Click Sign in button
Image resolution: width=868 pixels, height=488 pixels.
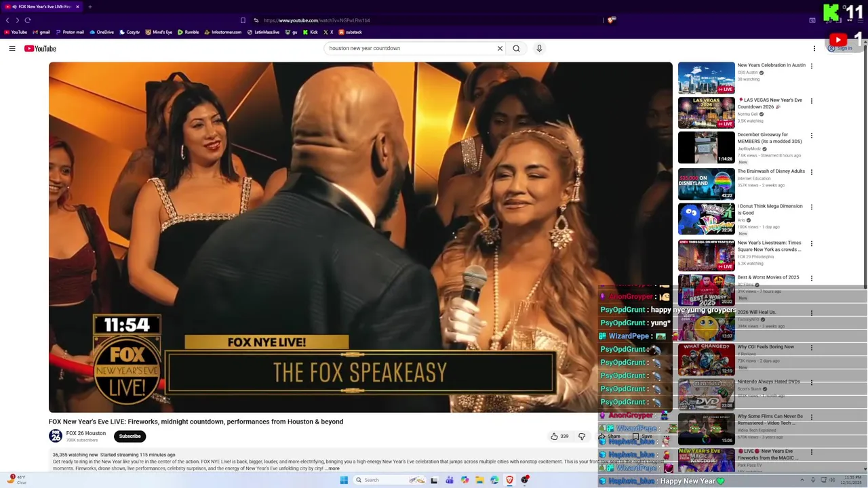pyautogui.click(x=840, y=48)
